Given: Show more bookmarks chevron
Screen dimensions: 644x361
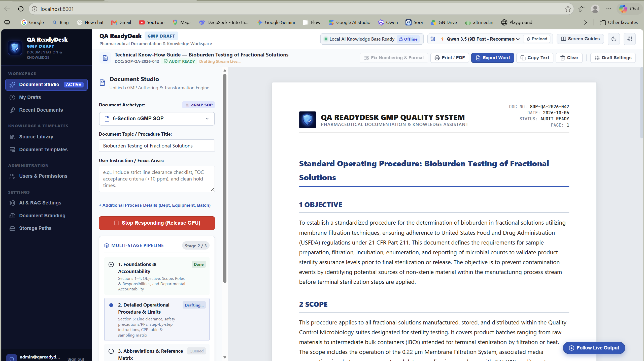Looking at the screenshot, I should click(x=586, y=22).
